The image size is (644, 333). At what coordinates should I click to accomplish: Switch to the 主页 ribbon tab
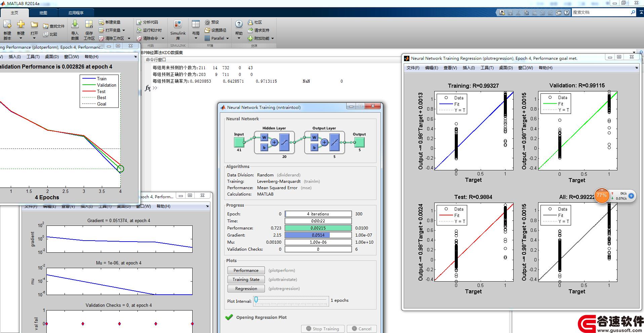[x=14, y=13]
